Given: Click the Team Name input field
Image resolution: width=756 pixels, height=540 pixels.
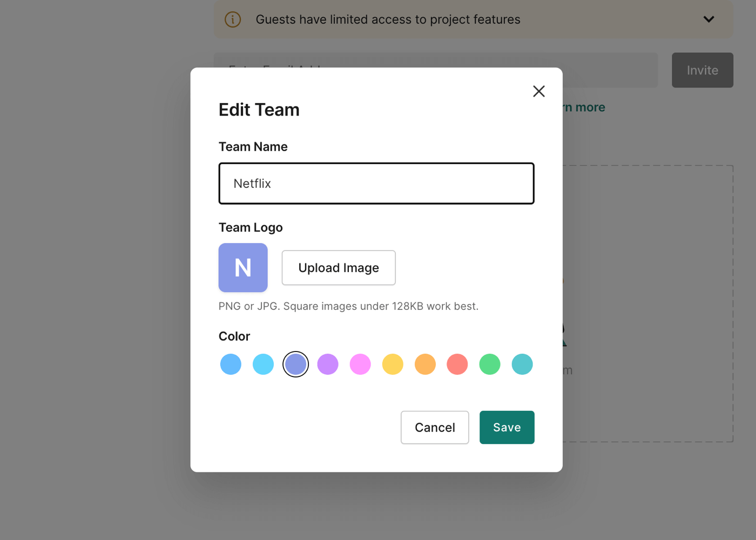Looking at the screenshot, I should click(376, 184).
